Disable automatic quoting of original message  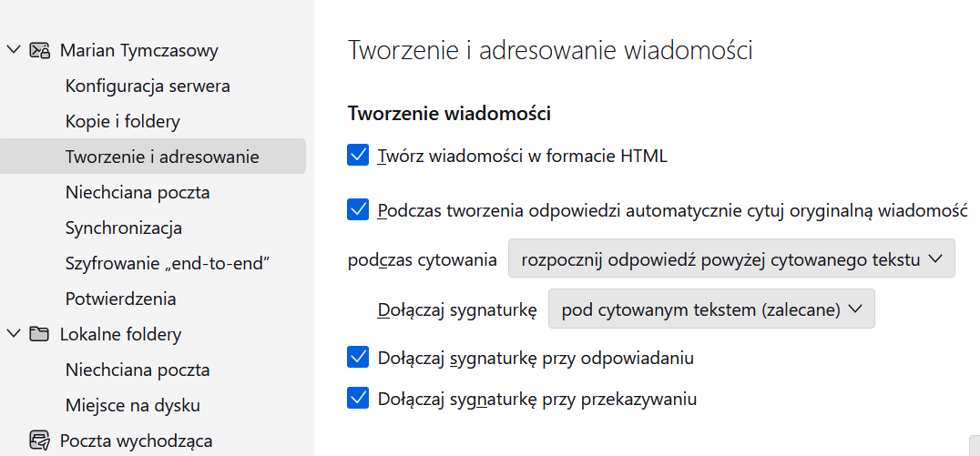358,210
